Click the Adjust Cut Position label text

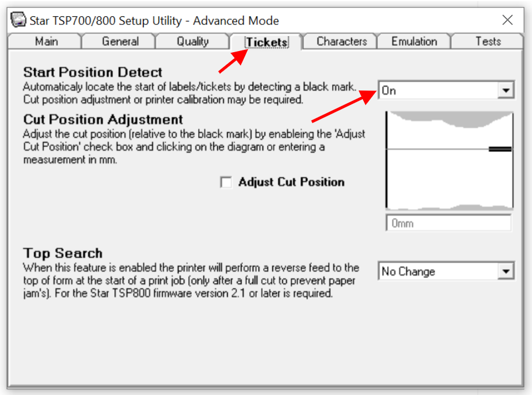pos(291,182)
